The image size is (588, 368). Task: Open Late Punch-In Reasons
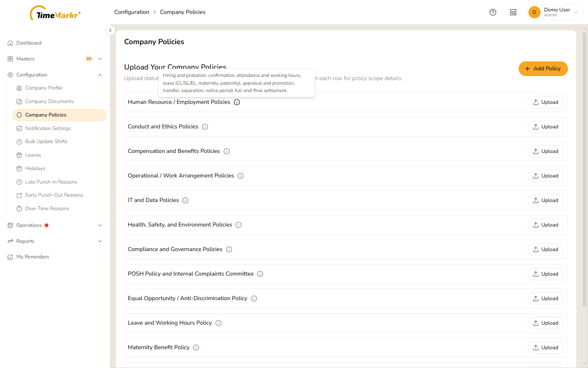pos(60,182)
